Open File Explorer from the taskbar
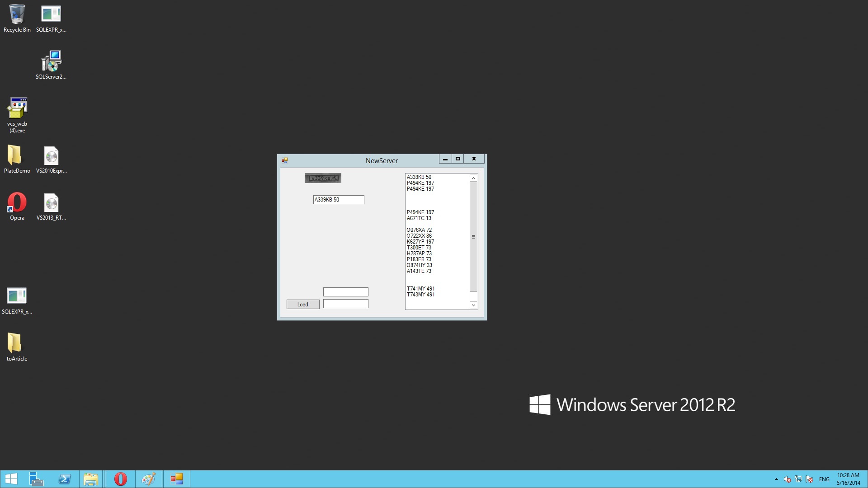868x488 pixels. point(91,479)
